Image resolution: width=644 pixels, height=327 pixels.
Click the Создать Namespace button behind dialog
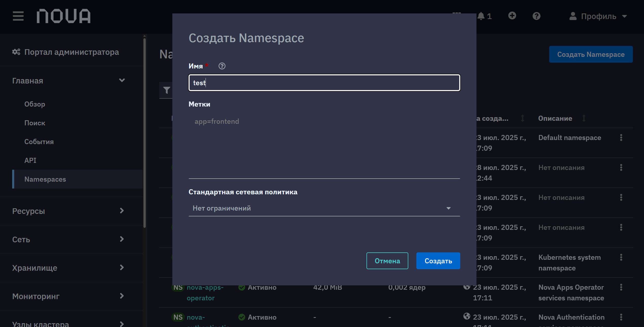pyautogui.click(x=591, y=54)
